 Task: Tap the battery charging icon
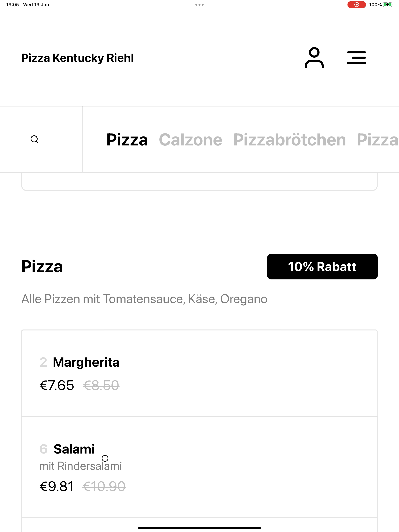point(388,4)
